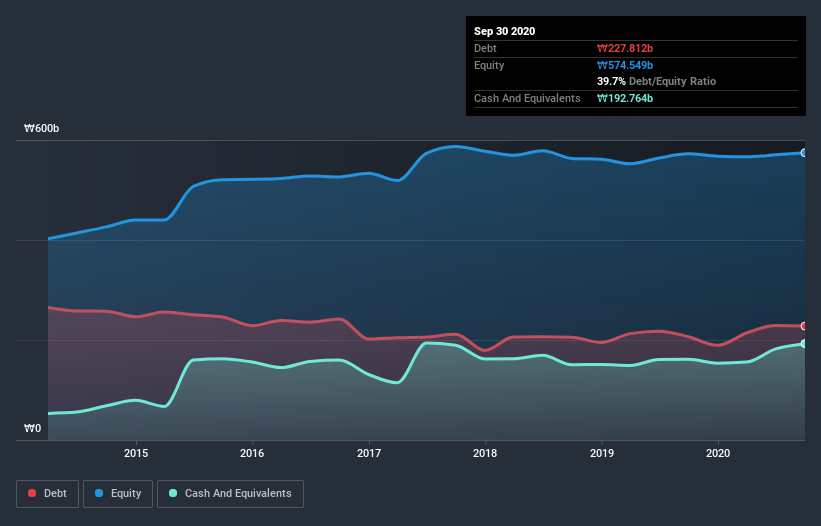Select the Equity end-point marker on chart
Image resolution: width=821 pixels, height=526 pixels.
[x=804, y=153]
